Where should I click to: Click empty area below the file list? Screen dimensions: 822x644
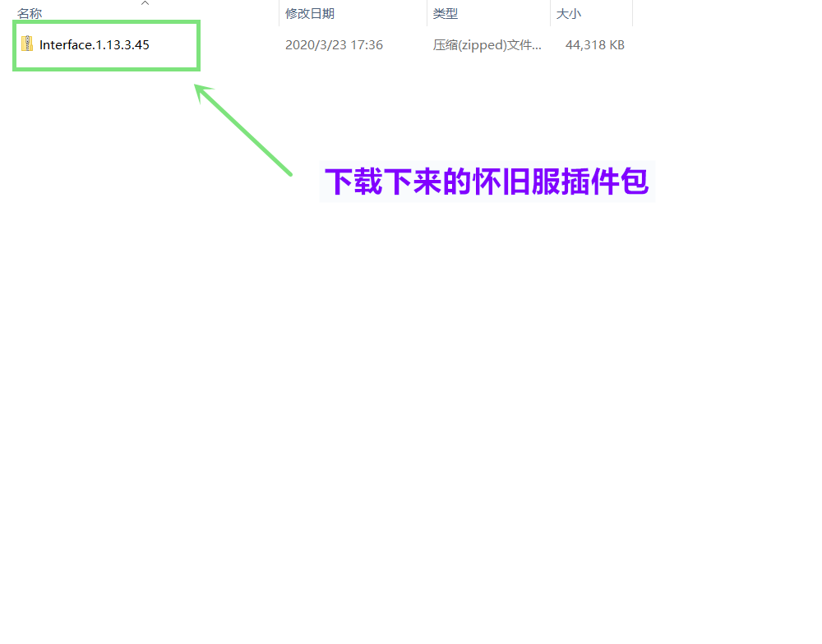tap(411, 411)
